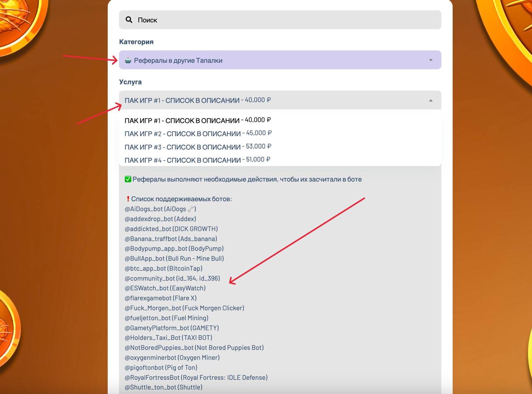
Task: Click the @BullApp_bot (Bull Run) entry
Action: tap(174, 258)
